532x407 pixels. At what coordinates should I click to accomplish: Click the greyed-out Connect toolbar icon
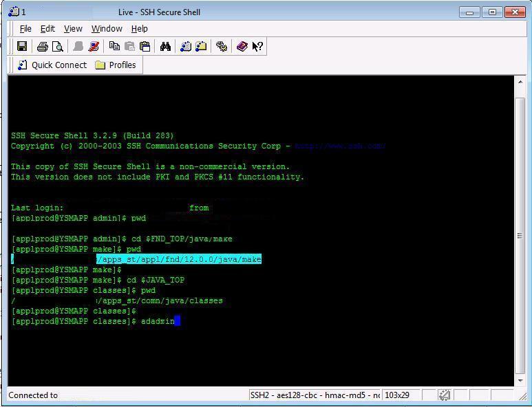(x=78, y=46)
